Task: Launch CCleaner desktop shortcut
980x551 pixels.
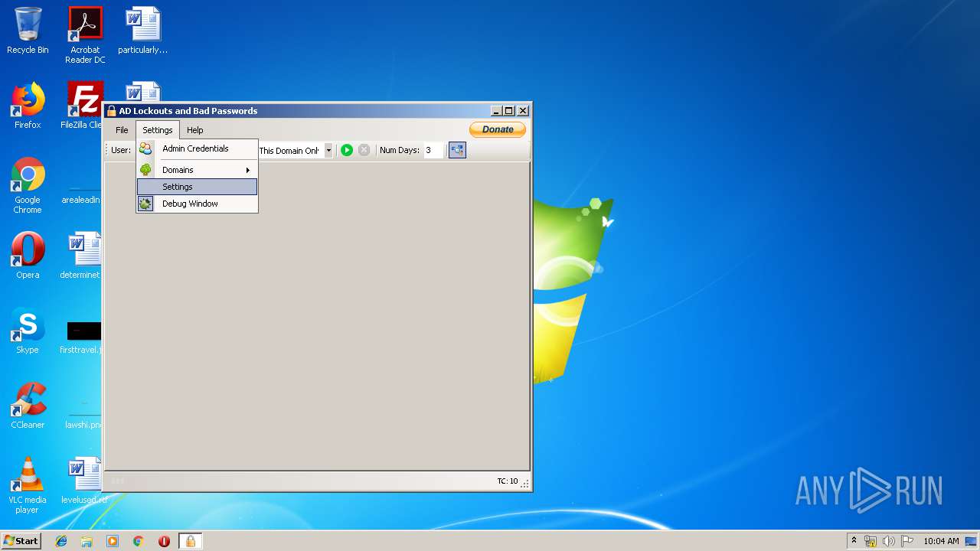Action: (x=28, y=406)
